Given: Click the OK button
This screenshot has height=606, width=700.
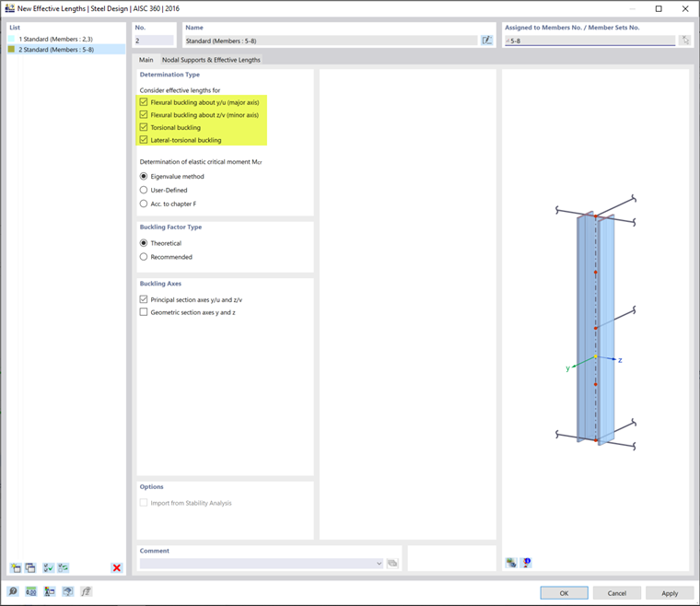Looking at the screenshot, I should click(x=564, y=593).
